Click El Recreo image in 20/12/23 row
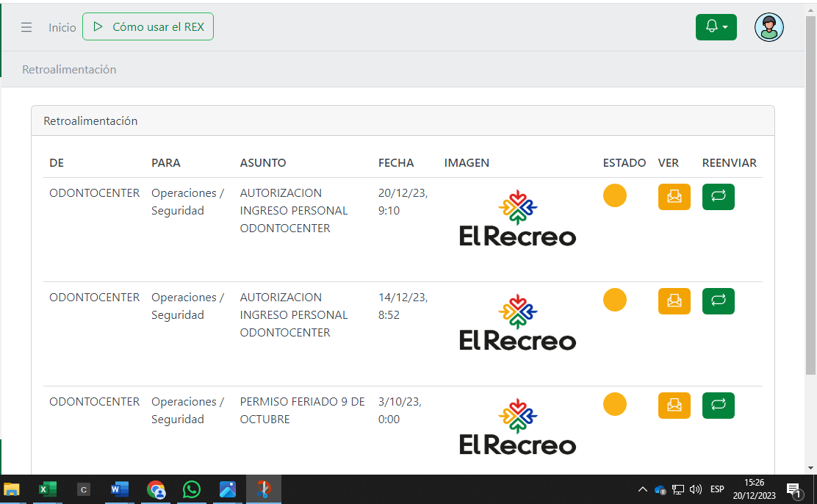 click(517, 218)
